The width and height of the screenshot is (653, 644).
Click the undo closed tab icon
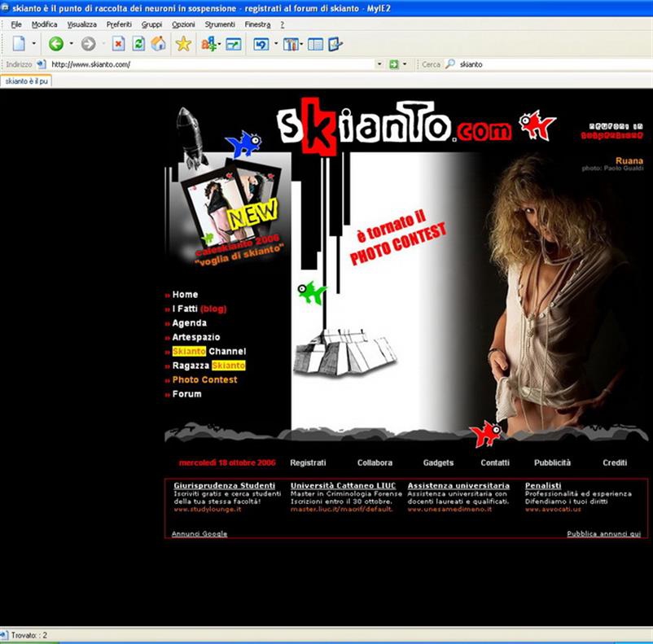[261, 43]
